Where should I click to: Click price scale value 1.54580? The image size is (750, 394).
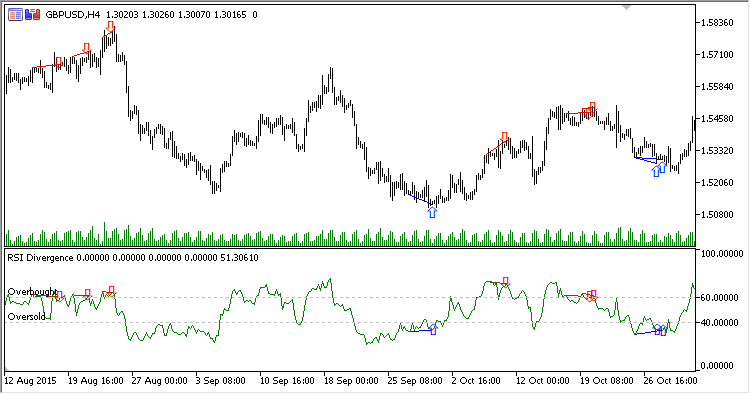pyautogui.click(x=717, y=119)
